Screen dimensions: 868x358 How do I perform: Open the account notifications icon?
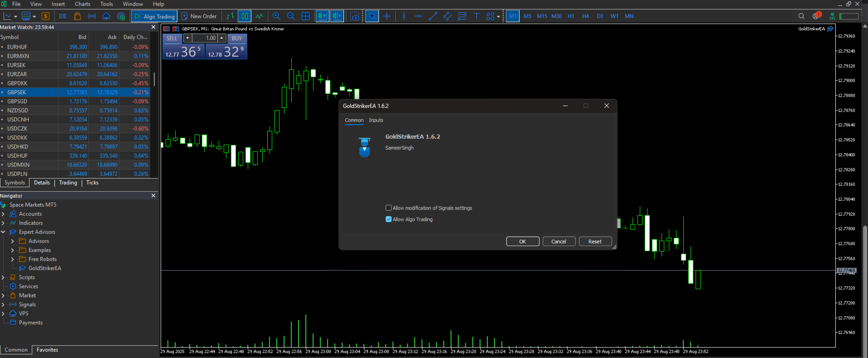[x=816, y=16]
